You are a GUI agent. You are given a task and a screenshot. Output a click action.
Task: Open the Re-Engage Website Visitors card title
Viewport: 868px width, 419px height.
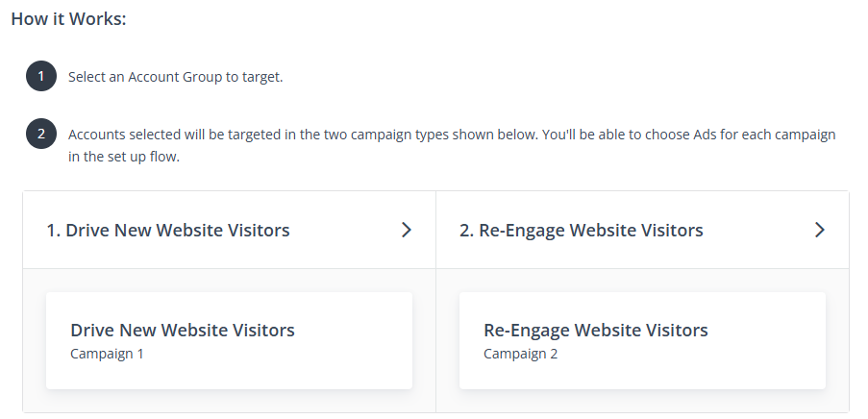coord(596,330)
